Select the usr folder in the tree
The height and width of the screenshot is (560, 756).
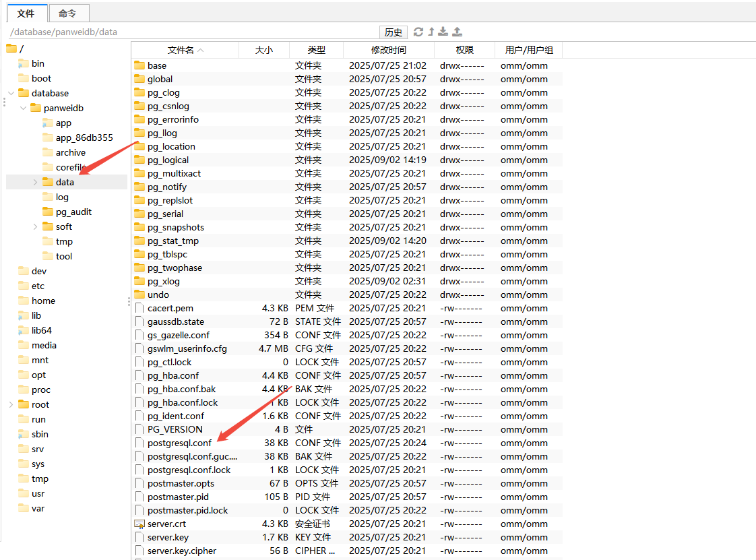coord(32,493)
